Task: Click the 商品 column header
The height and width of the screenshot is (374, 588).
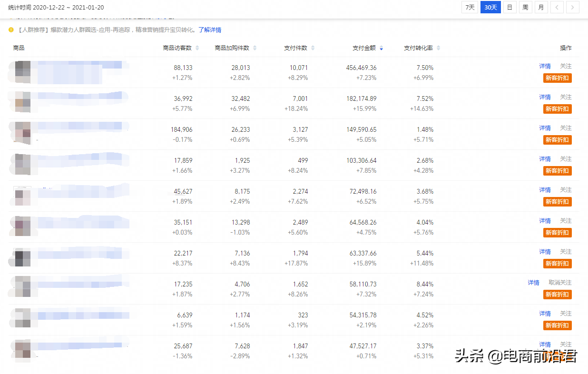Action: (19, 48)
